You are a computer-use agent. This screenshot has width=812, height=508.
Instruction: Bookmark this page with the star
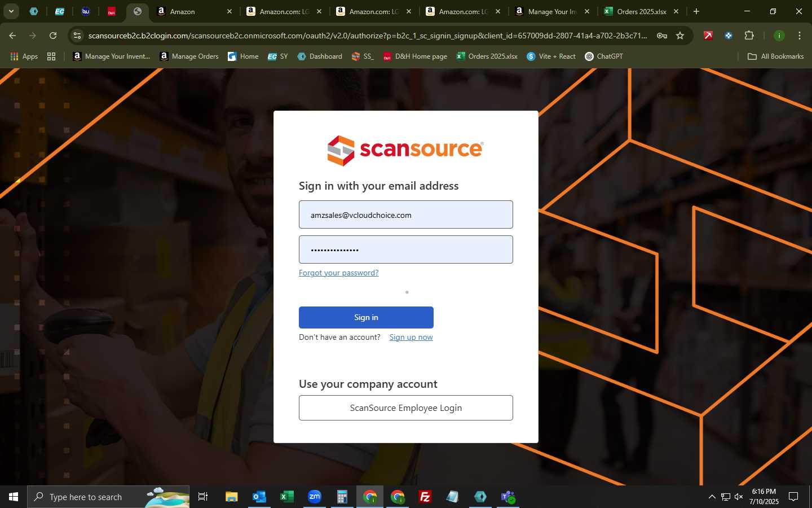[x=680, y=36]
